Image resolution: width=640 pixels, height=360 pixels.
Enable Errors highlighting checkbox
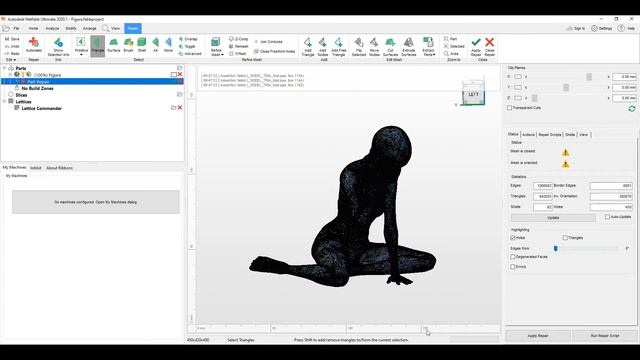(x=513, y=267)
